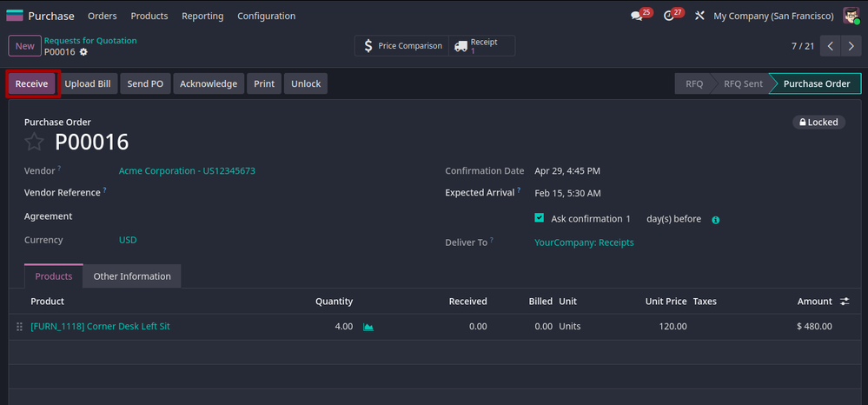Create a New record
The width and height of the screenshot is (868, 405).
[25, 46]
